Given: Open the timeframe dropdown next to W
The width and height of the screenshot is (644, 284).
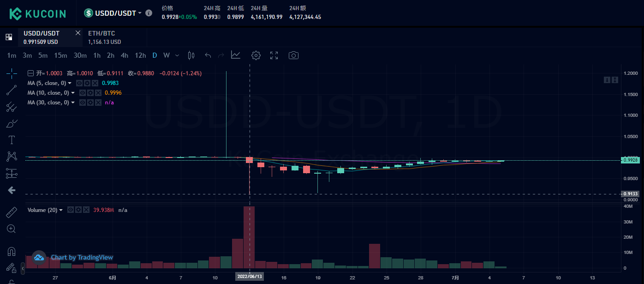Looking at the screenshot, I should pos(177,55).
